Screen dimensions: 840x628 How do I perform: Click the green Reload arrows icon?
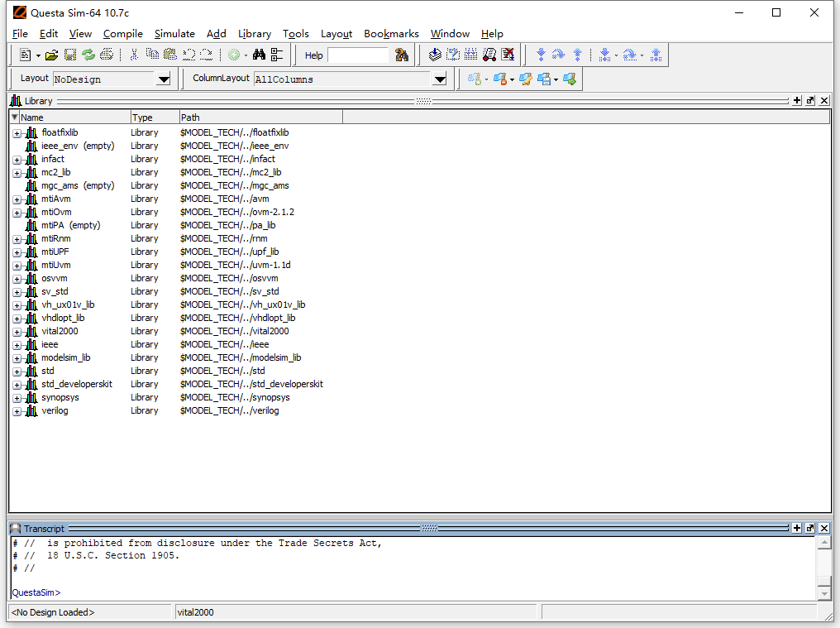click(88, 55)
